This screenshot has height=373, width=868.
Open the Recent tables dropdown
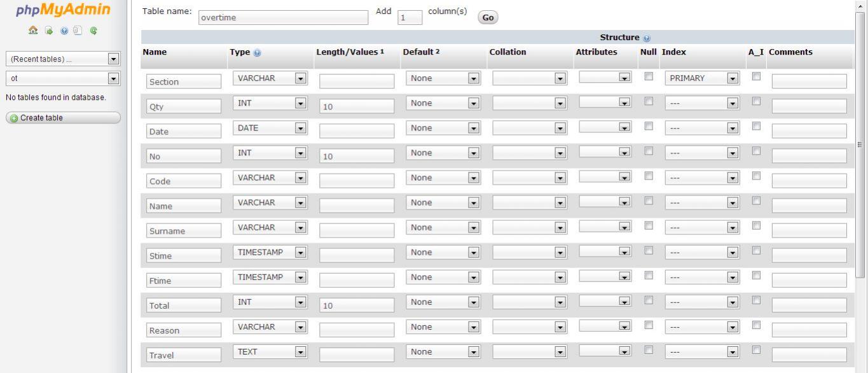coord(62,59)
